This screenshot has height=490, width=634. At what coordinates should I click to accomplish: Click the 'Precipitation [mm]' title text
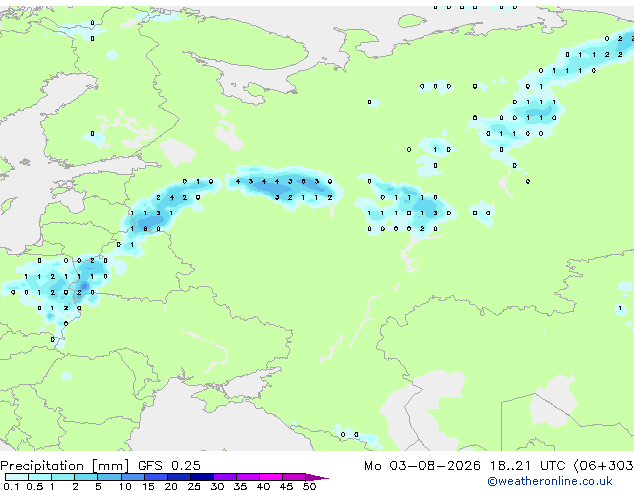(65, 466)
